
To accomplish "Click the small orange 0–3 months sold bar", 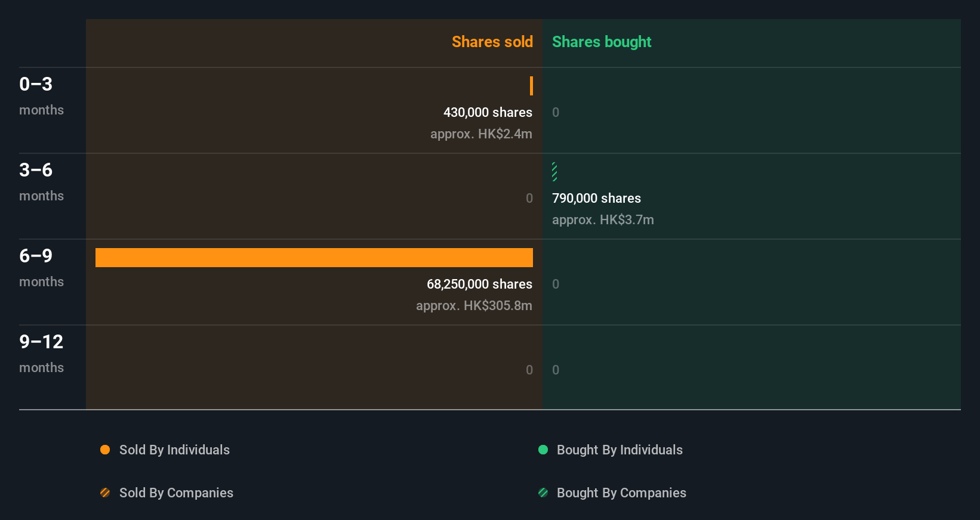I will pos(531,86).
